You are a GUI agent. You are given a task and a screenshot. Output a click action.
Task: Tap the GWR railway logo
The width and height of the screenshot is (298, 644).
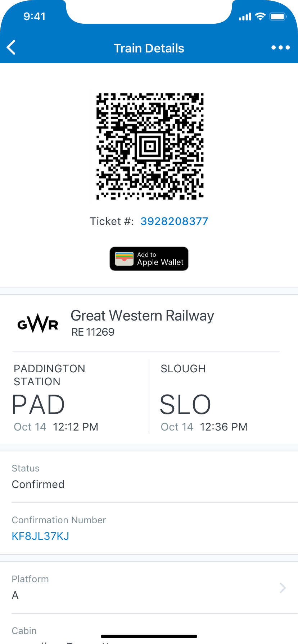(38, 323)
